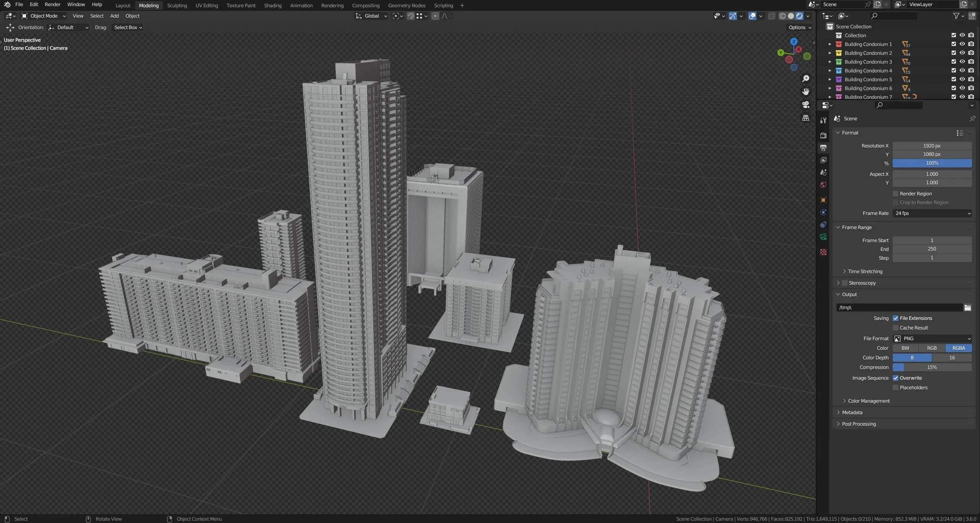980x523 pixels.
Task: Click the resolution percentage 100% slider
Action: click(932, 163)
